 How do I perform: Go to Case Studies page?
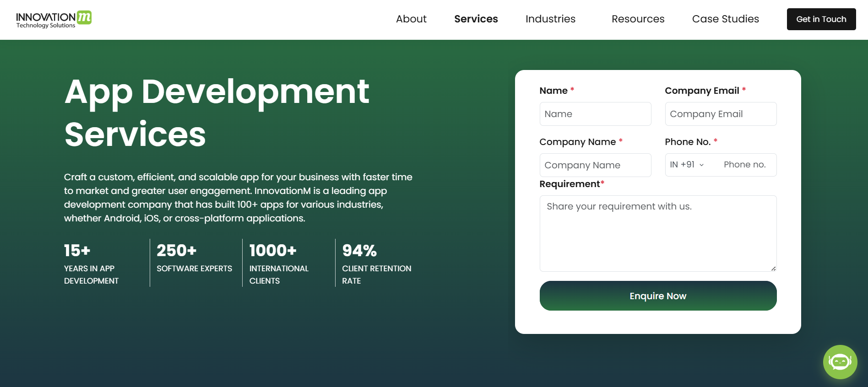(726, 19)
